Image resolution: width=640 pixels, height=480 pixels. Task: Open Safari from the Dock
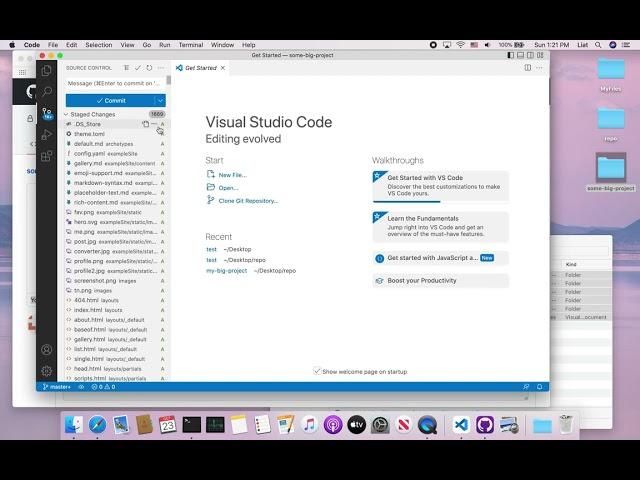click(97, 425)
